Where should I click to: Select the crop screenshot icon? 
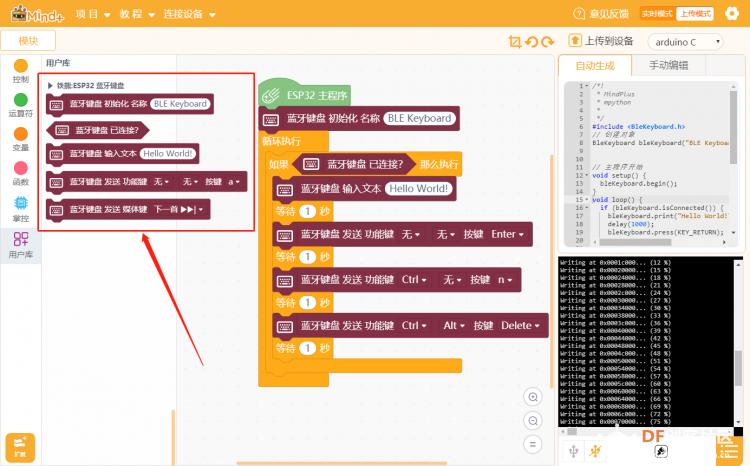tap(515, 42)
